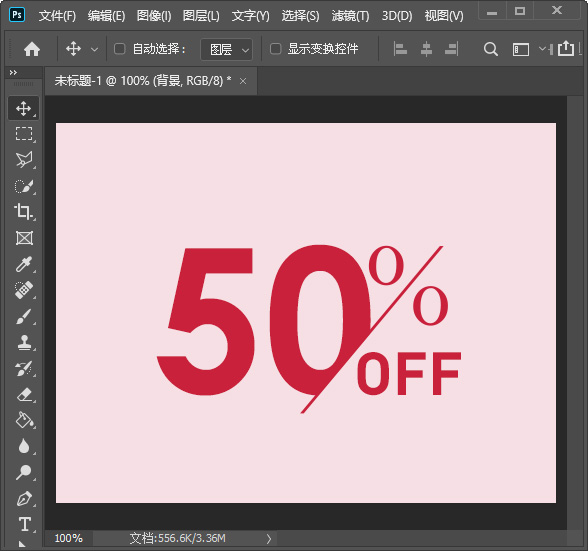Screen dimensions: 588x551
Task: Select the Quick Selection tool
Action: pos(24,186)
